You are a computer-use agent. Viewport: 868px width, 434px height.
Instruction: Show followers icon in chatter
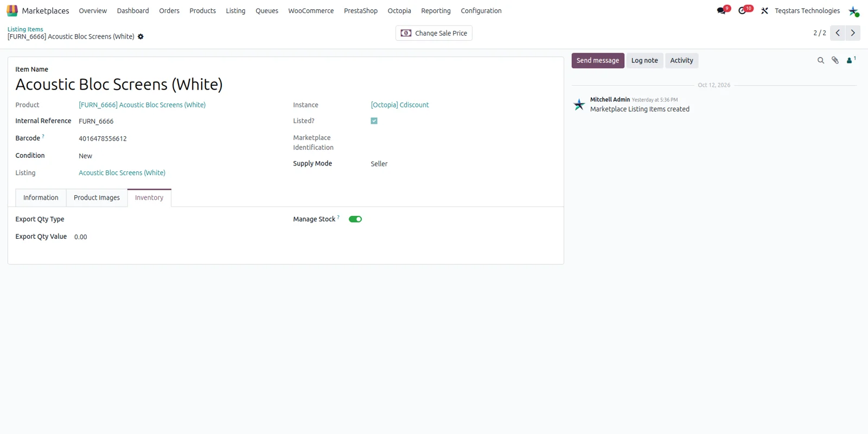point(851,60)
